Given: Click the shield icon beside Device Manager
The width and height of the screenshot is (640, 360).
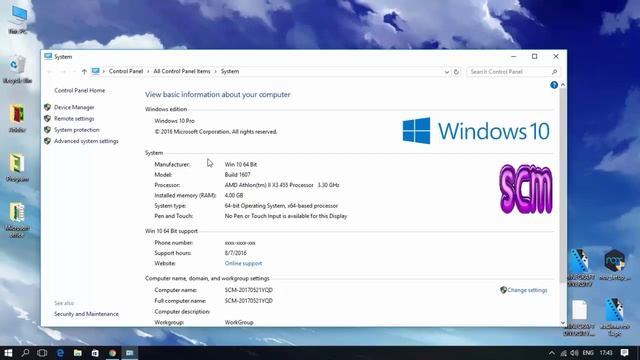Looking at the screenshot, I should (x=47, y=107).
